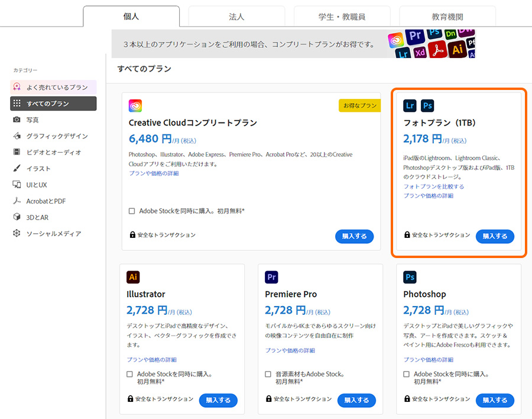The width and height of the screenshot is (532, 419).
Task: Click the Acrobat icon beside AcrobatとPDF
Action: 17,201
